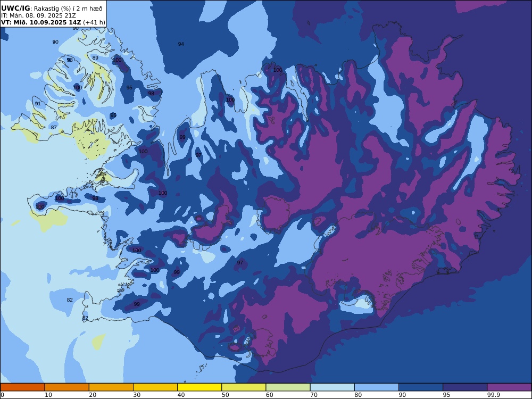Select the light blue 80–90 legend swatch

(377, 387)
